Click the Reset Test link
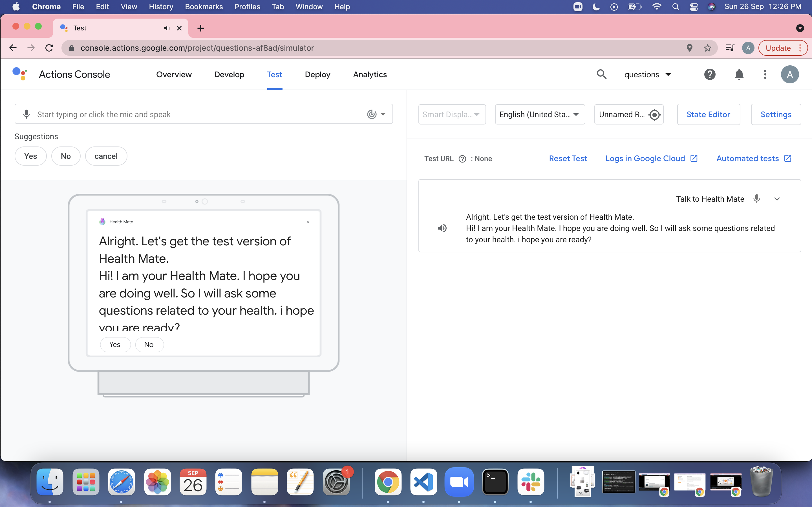The width and height of the screenshot is (812, 507). 568,159
